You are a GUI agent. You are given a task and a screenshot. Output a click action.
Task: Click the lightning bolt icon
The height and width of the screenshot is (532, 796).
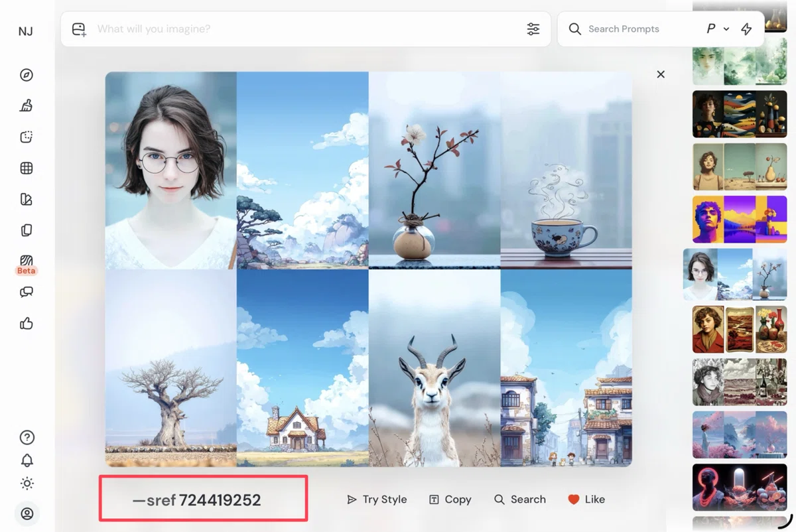746,29
